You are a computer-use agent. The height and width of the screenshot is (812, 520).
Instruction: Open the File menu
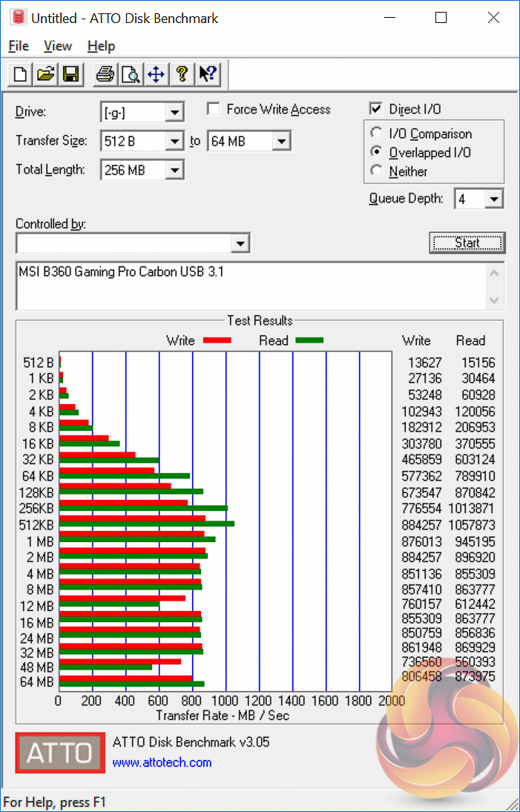click(19, 46)
